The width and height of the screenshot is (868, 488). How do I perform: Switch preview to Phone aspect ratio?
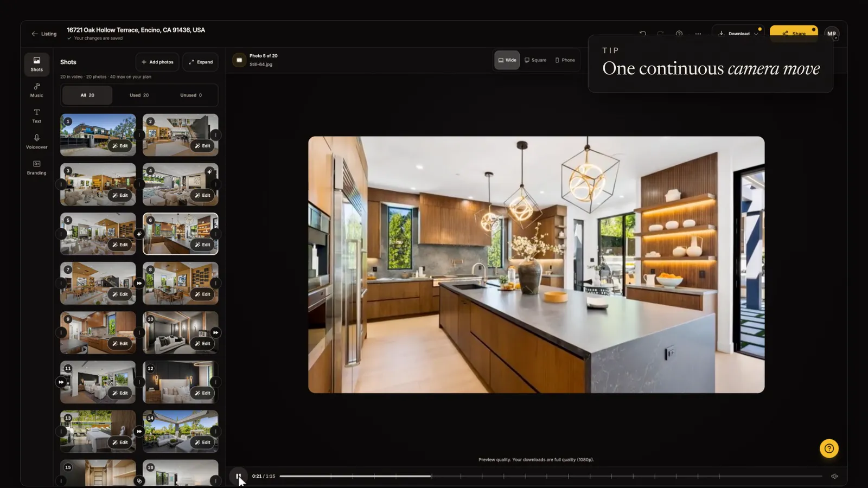click(565, 60)
